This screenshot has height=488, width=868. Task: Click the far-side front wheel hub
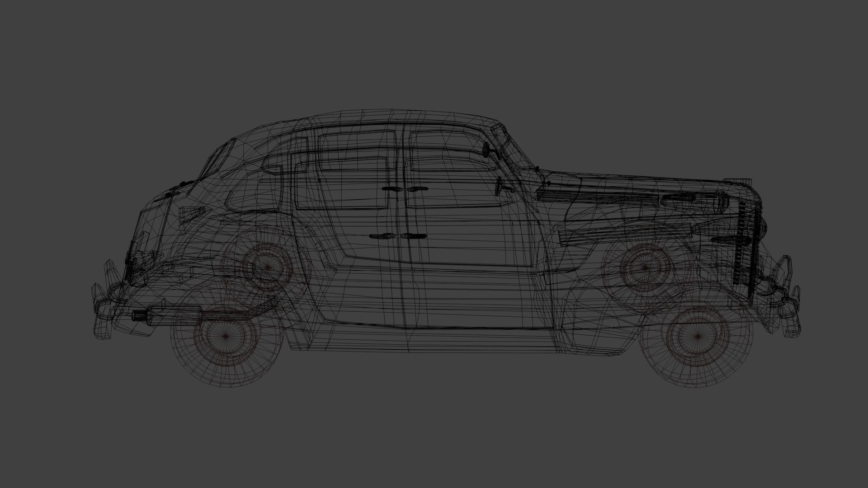[x=645, y=267]
